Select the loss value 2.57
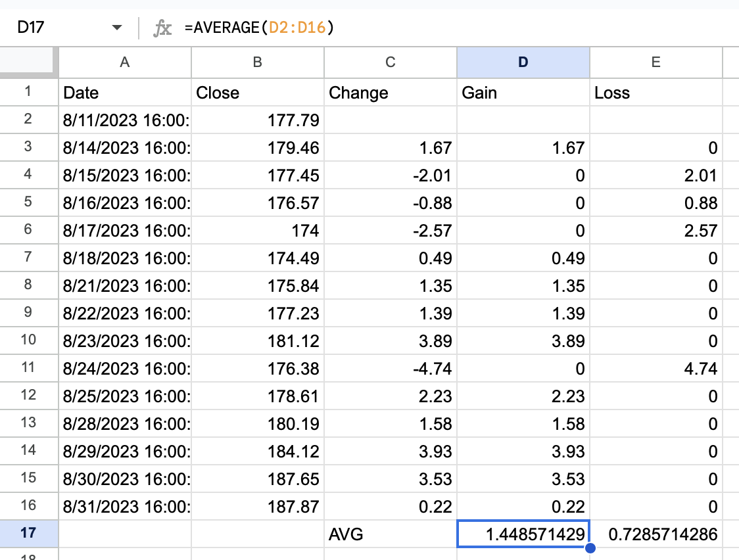The height and width of the screenshot is (560, 739). pyautogui.click(x=656, y=230)
